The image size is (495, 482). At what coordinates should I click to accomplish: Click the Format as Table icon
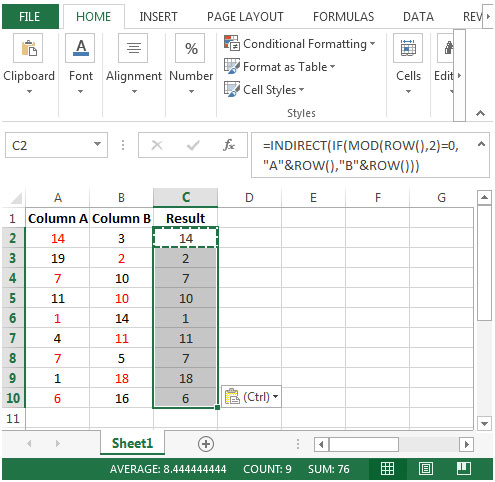coord(231,66)
